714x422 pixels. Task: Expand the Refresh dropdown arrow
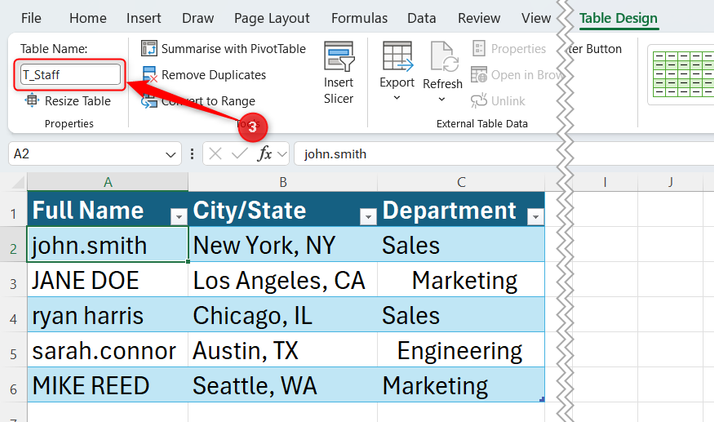(x=442, y=99)
